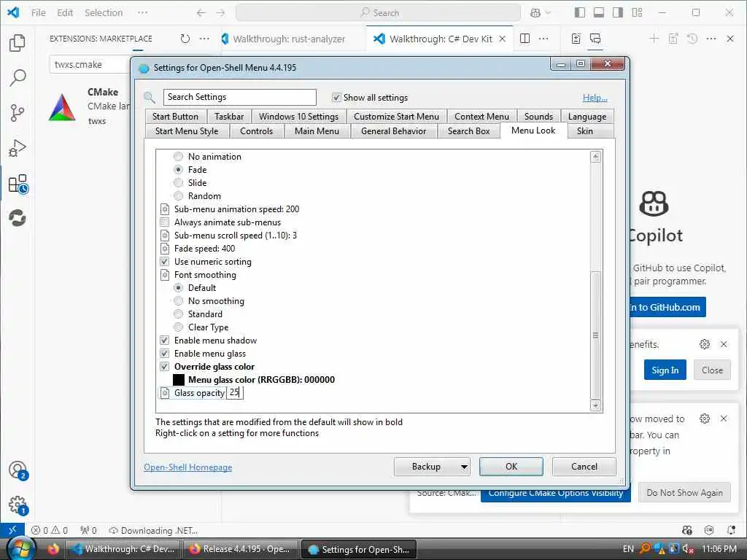Image resolution: width=747 pixels, height=560 pixels.
Task: Open the Run and Debug view
Action: tap(18, 148)
